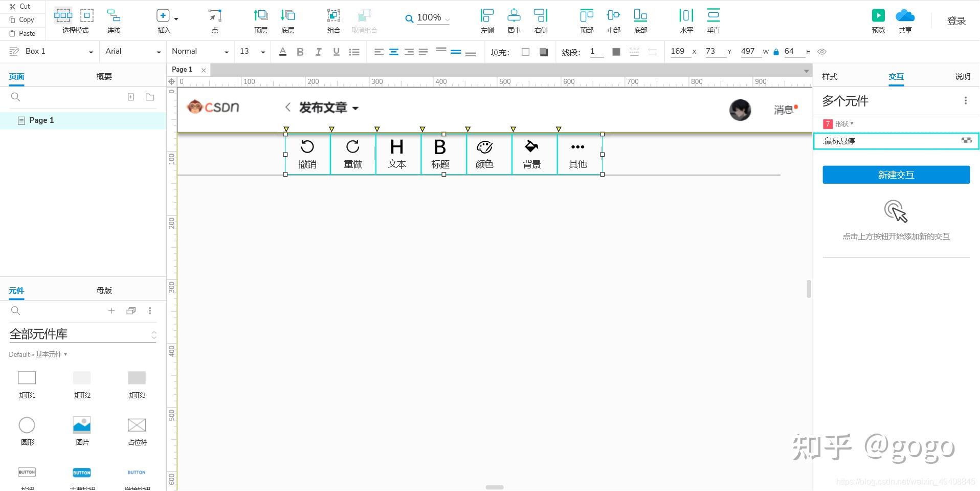Viewport: 980px width, 491px height.
Task: Open the 插入 dropdown arrow
Action: click(176, 19)
